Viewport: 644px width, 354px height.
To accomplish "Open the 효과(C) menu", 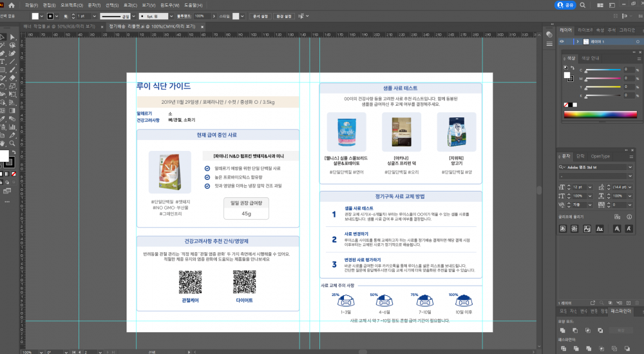I will point(130,5).
